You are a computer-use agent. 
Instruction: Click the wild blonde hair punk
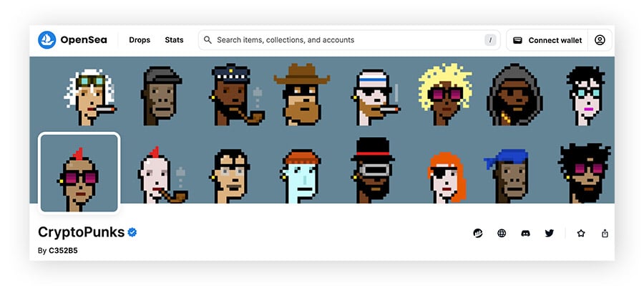pyautogui.click(x=445, y=95)
